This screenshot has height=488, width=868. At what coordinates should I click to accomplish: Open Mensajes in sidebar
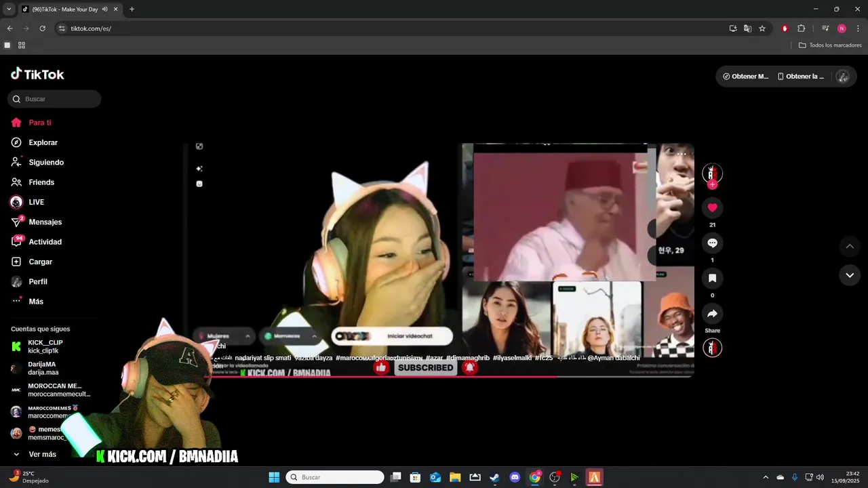click(x=45, y=222)
